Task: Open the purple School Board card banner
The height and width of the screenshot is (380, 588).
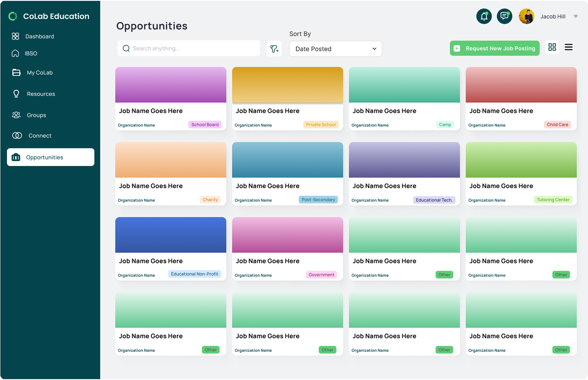Action: pos(171,85)
